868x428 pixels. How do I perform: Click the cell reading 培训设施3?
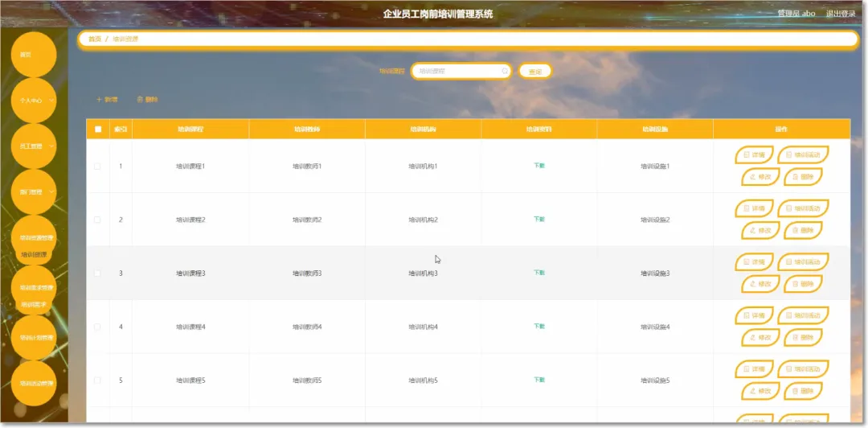(x=656, y=274)
